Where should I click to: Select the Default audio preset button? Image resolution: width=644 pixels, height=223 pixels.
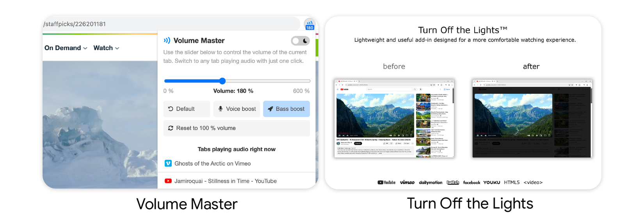(x=187, y=109)
